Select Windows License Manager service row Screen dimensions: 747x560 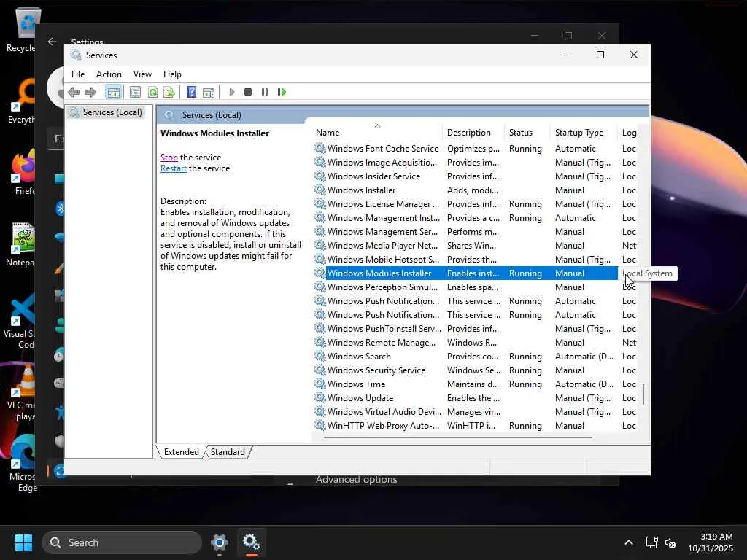[x=475, y=204]
